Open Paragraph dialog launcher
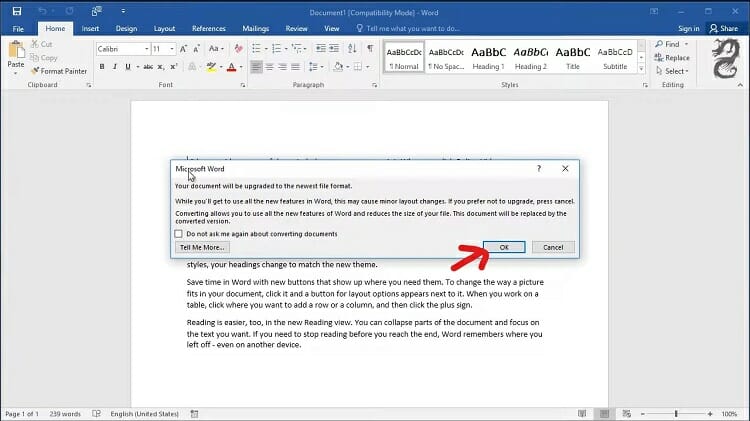This screenshot has height=421, width=750. 374,85
